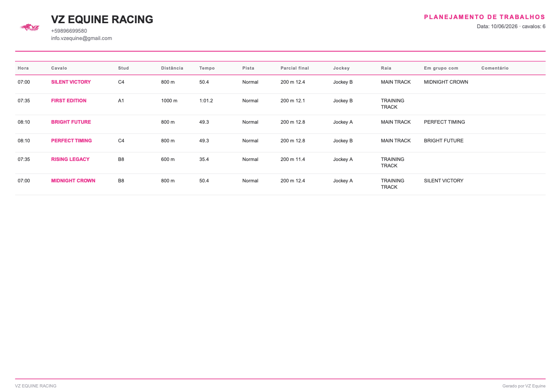Click the 1:01.2 time value
The height and width of the screenshot is (392, 559).
206,101
